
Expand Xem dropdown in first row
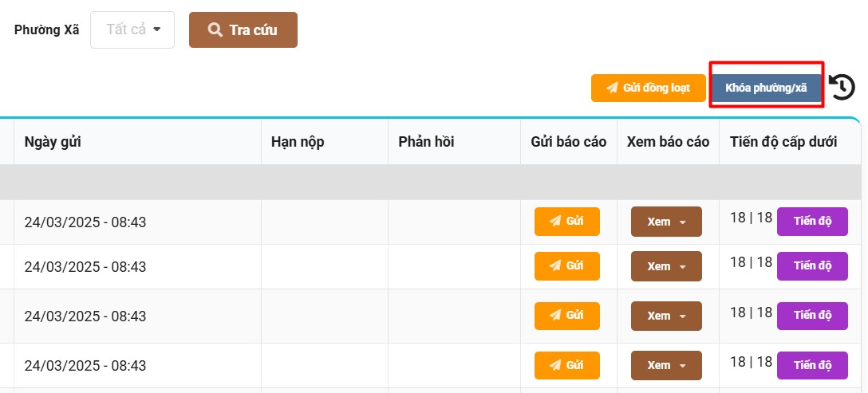(x=666, y=222)
